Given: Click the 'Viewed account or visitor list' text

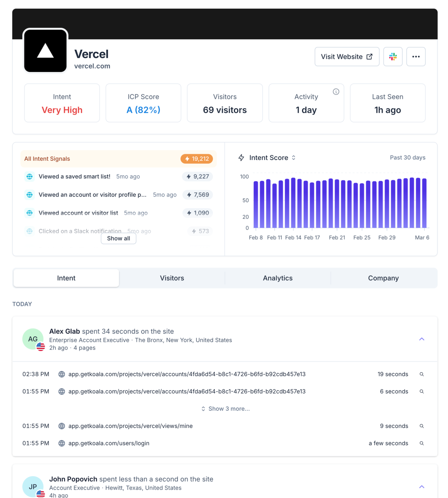Looking at the screenshot, I should [78, 213].
